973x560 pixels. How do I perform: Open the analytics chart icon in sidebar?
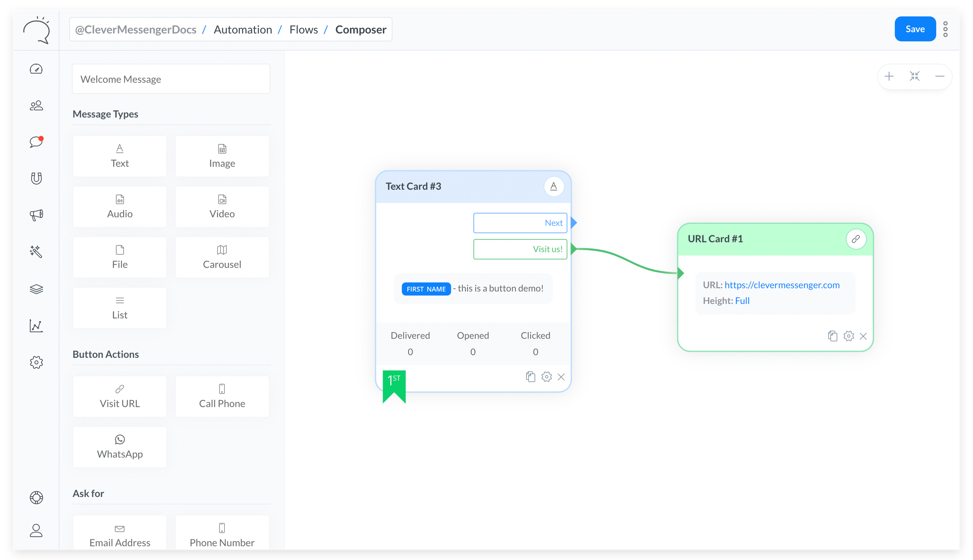(36, 326)
